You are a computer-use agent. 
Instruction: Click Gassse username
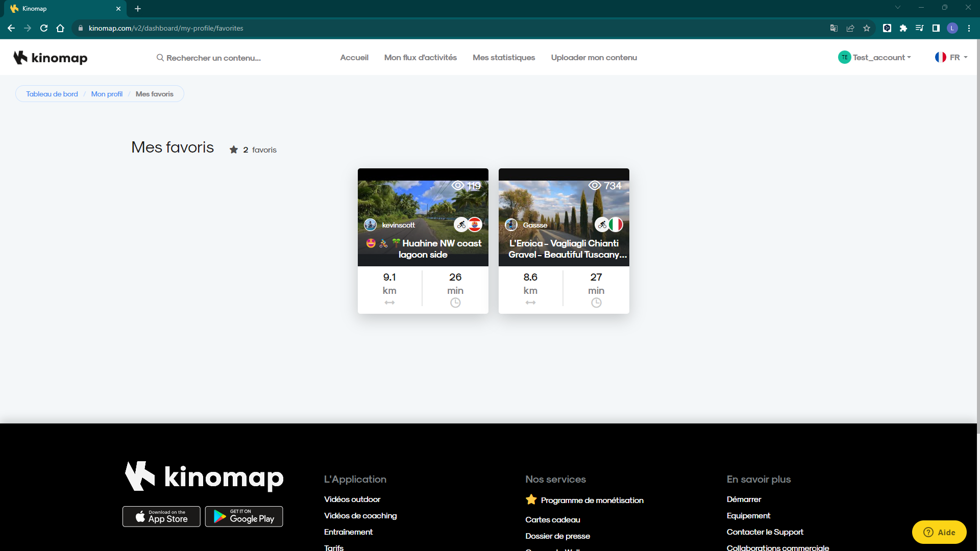[x=535, y=225]
